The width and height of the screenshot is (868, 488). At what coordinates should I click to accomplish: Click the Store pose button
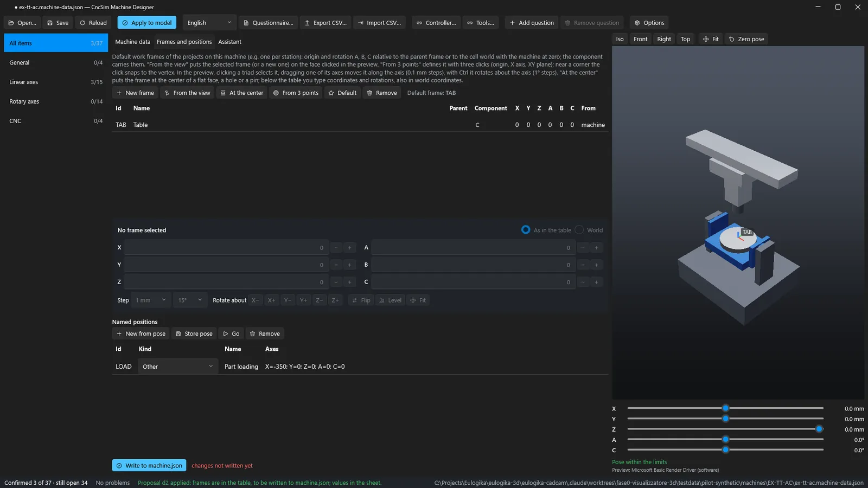pos(194,333)
